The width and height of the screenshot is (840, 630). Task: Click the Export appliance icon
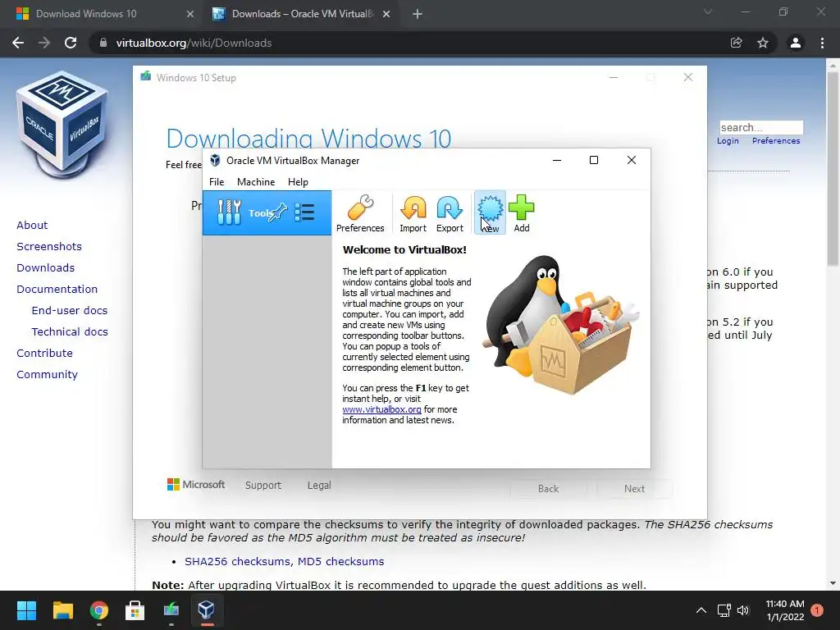click(450, 213)
